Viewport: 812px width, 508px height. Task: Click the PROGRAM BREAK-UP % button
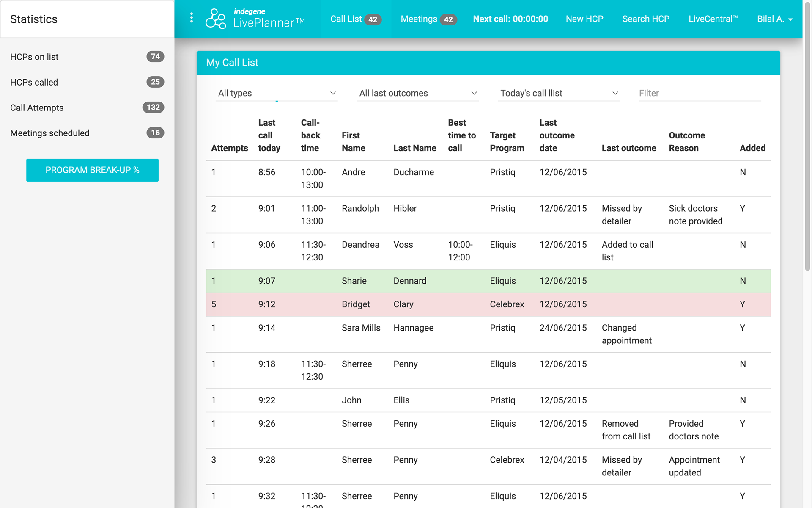click(92, 170)
